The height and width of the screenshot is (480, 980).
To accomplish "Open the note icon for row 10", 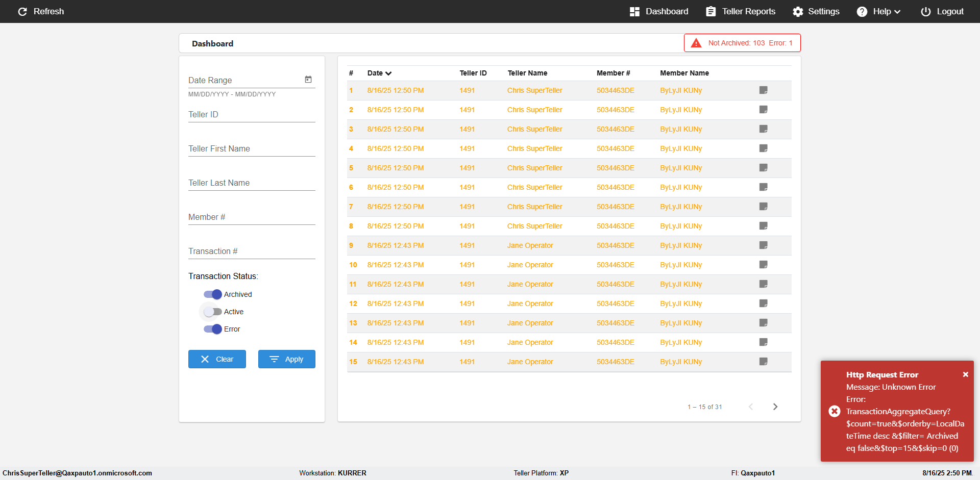I will (764, 265).
